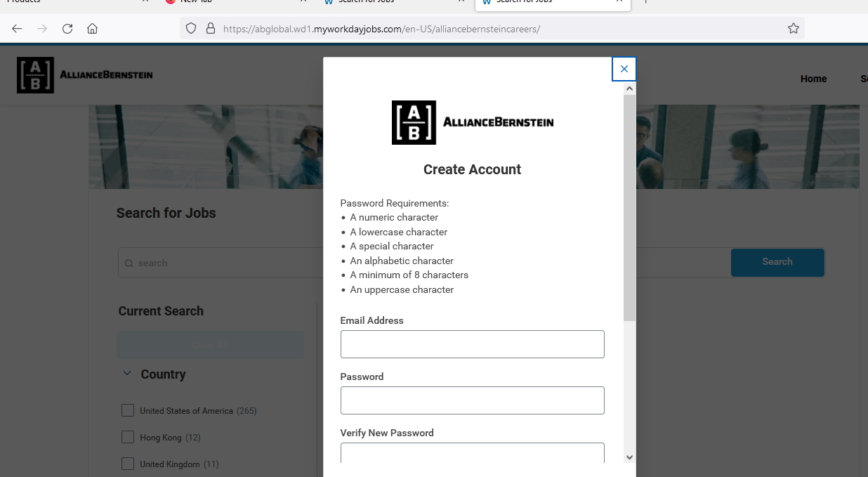Screen dimensions: 868x477
Task: Open the browser home page icon
Action: (x=92, y=29)
